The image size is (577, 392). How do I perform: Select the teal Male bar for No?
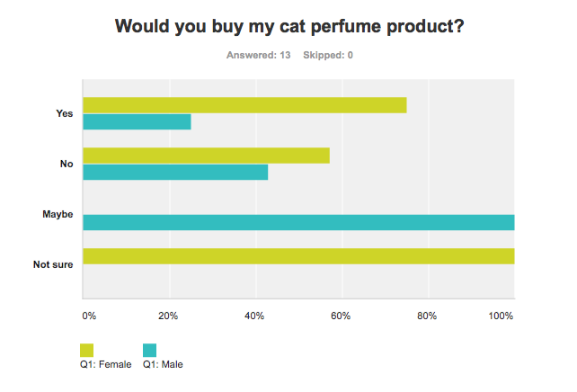point(175,172)
